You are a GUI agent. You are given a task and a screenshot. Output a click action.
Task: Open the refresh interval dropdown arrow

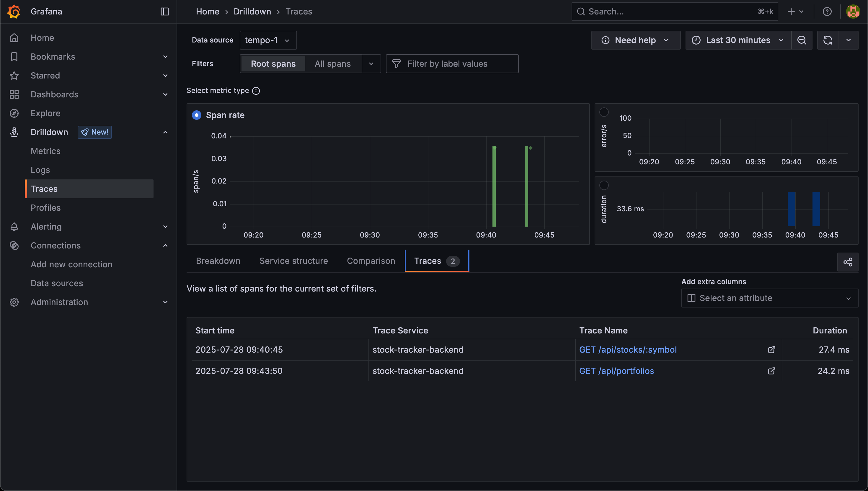pos(848,40)
